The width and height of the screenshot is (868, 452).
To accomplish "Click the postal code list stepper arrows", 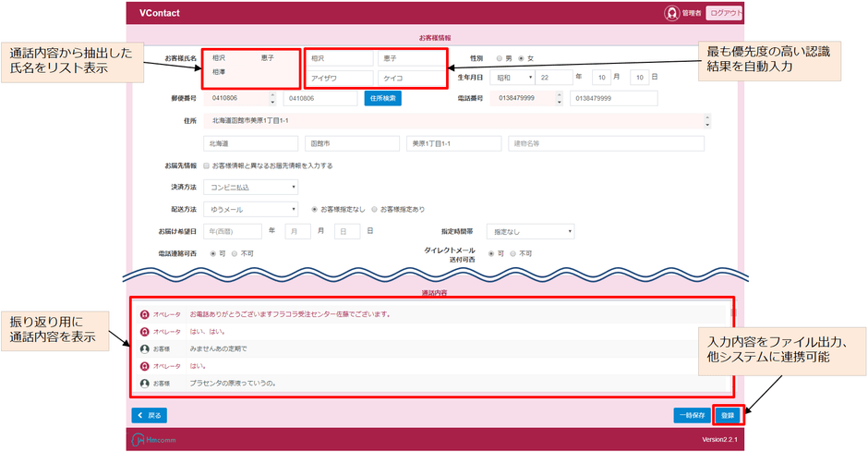I will point(271,98).
